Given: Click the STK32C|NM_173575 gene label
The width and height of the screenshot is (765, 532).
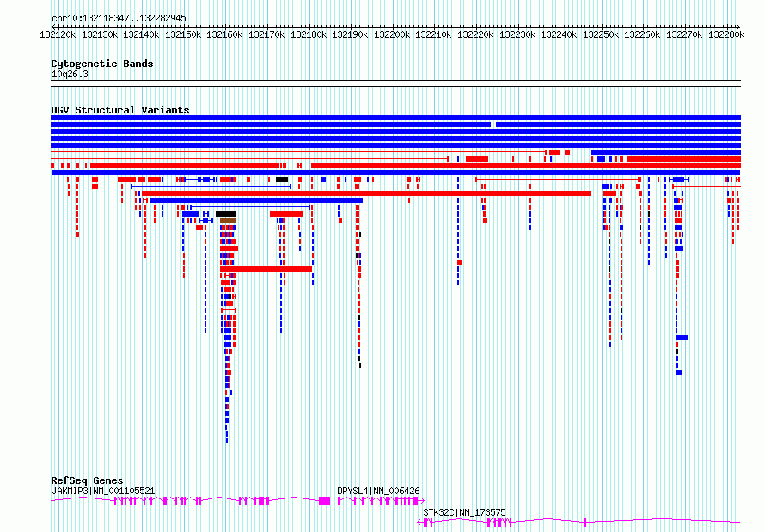Looking at the screenshot, I should (x=464, y=512).
